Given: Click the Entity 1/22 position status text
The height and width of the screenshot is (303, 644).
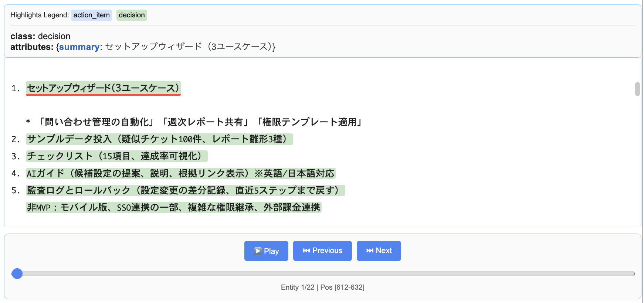Looking at the screenshot, I should click(322, 287).
